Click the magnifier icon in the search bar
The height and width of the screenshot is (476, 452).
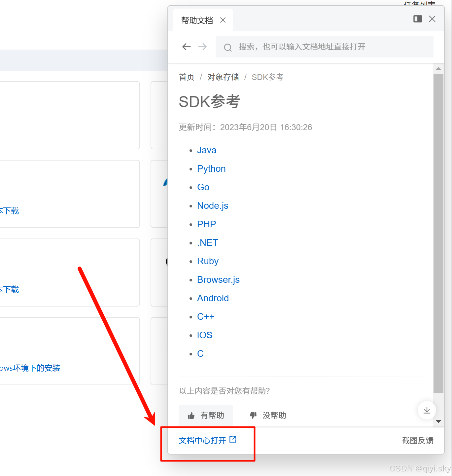(x=228, y=47)
